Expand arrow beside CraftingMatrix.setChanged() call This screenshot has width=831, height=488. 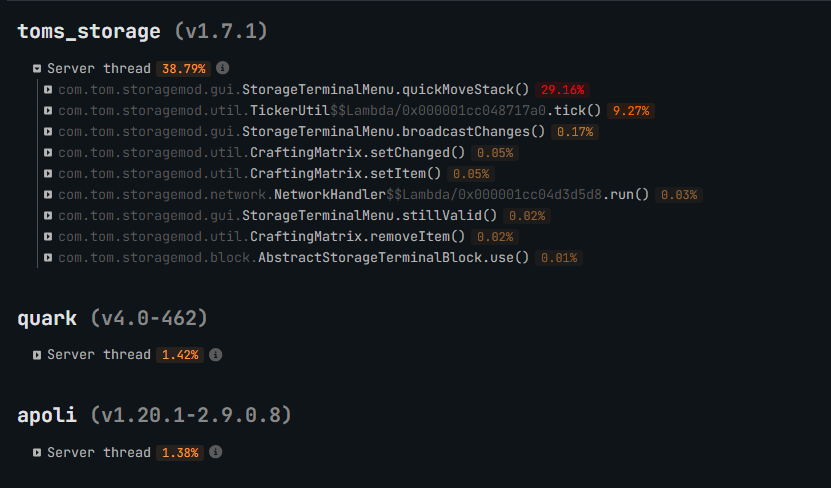pyautogui.click(x=48, y=153)
